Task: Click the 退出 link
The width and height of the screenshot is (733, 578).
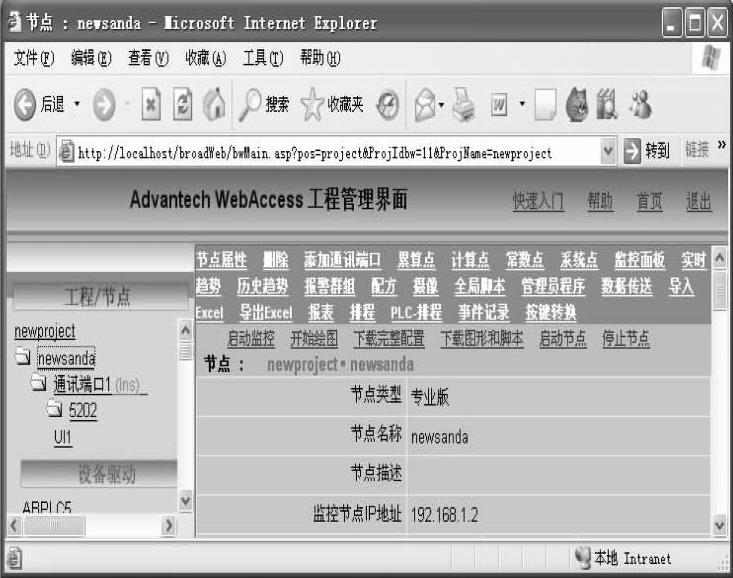Action: (699, 202)
